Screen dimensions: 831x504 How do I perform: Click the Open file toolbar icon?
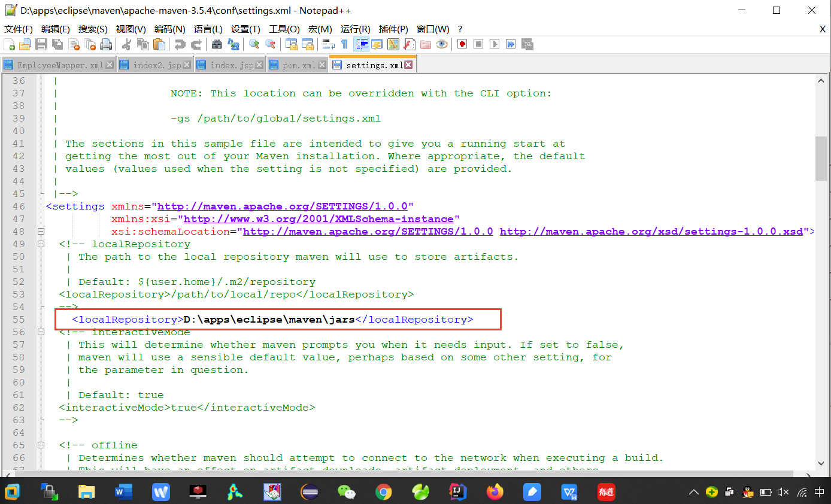25,44
